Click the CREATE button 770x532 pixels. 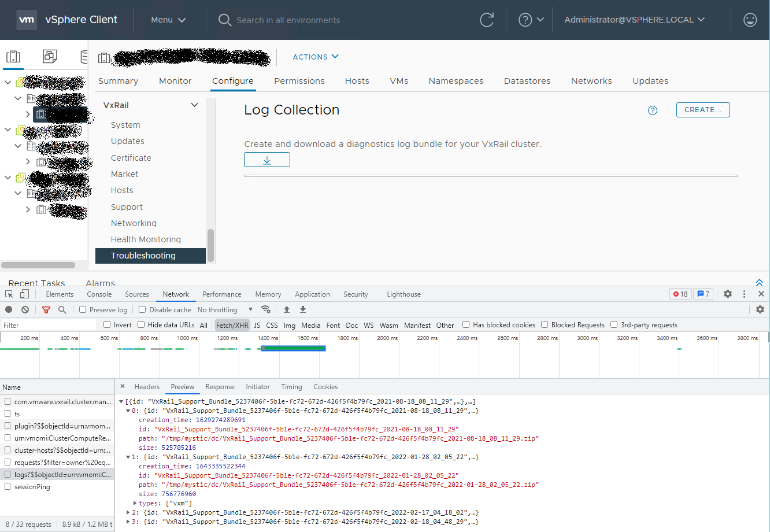[x=703, y=109]
